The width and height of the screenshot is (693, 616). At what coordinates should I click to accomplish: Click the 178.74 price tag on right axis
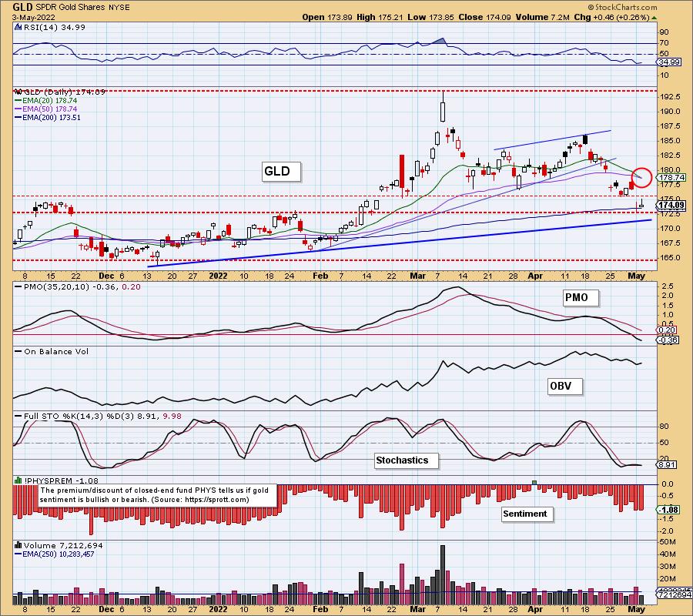tap(671, 178)
